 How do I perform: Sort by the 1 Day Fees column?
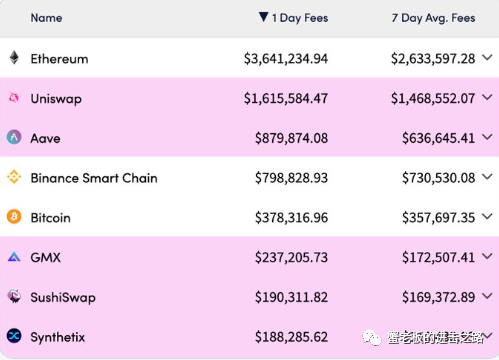coord(300,18)
